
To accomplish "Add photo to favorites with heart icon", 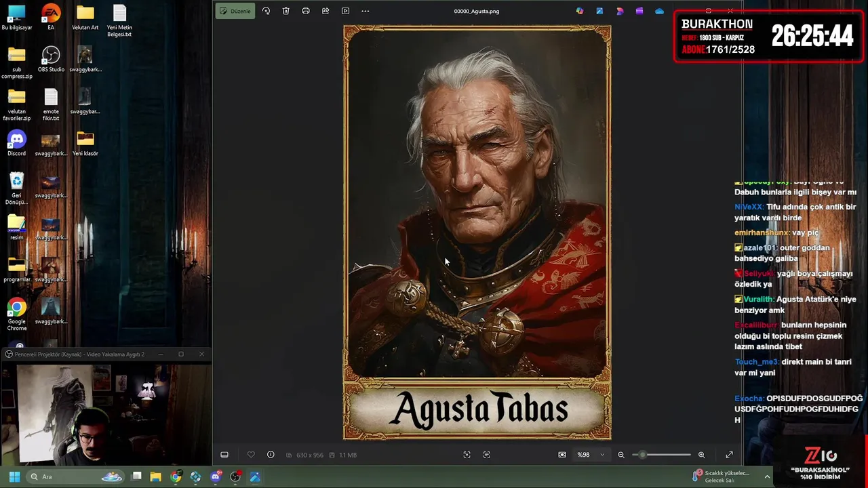I will [251, 455].
